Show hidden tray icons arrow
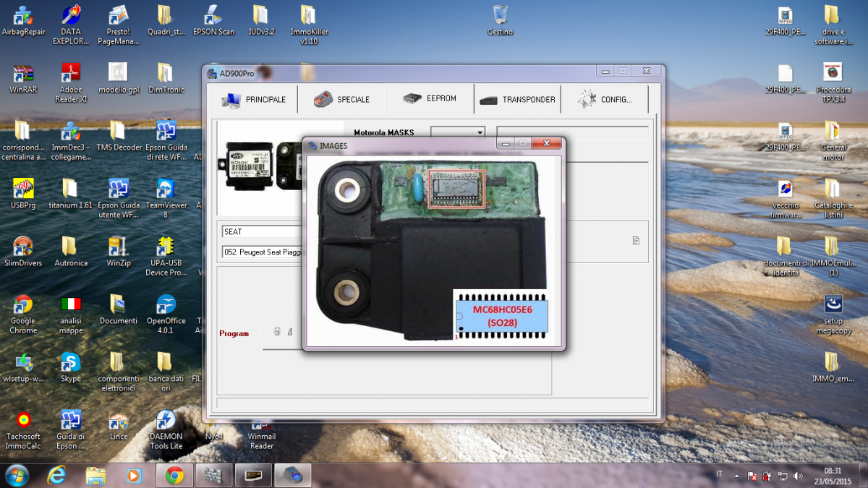 [736, 476]
